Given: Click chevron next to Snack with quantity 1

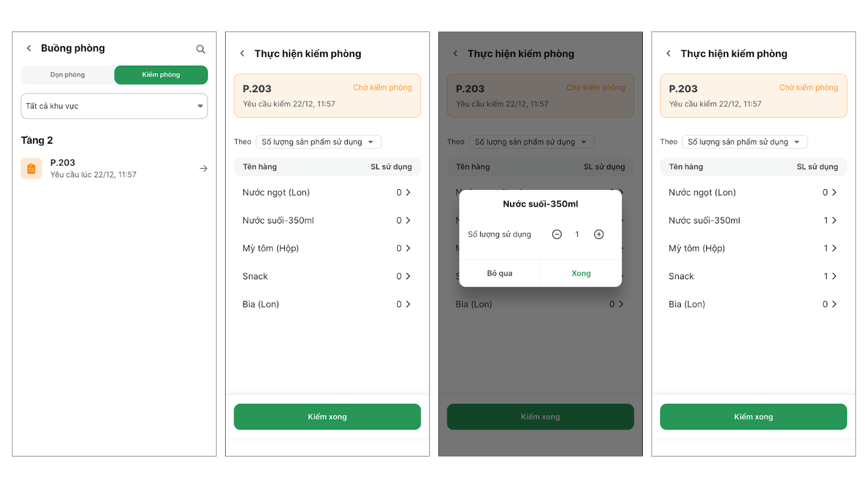Looking at the screenshot, I should coord(834,277).
